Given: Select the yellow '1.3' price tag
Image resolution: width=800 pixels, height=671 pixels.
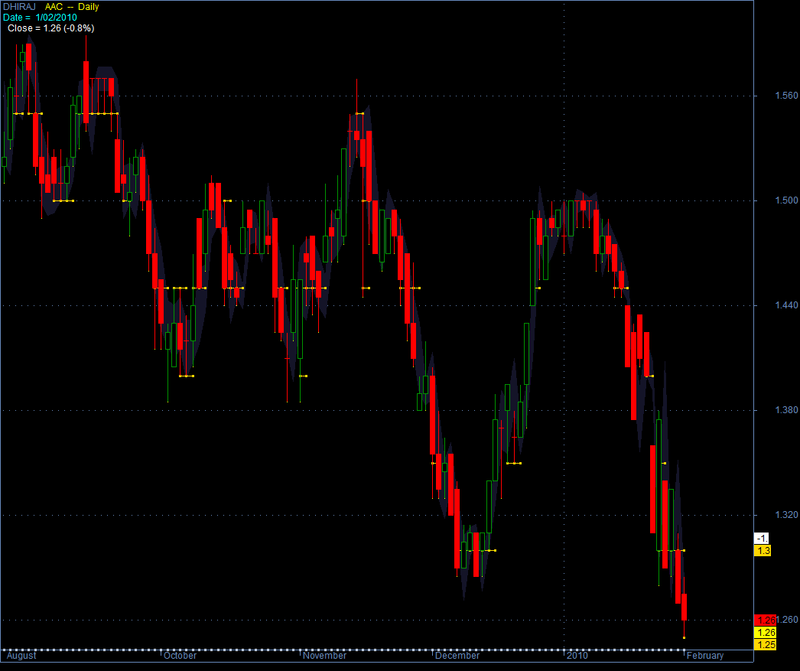Looking at the screenshot, I should 763,551.
